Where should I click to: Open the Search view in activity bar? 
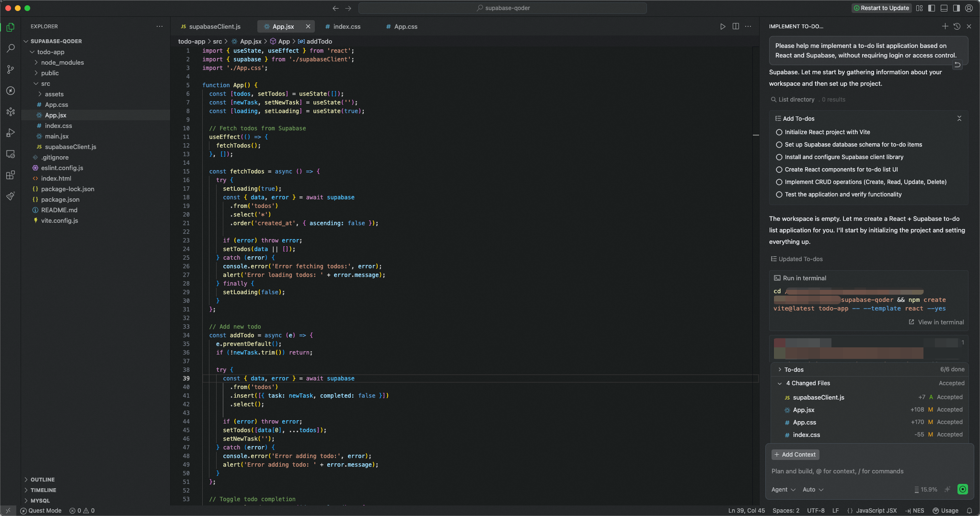(11, 48)
